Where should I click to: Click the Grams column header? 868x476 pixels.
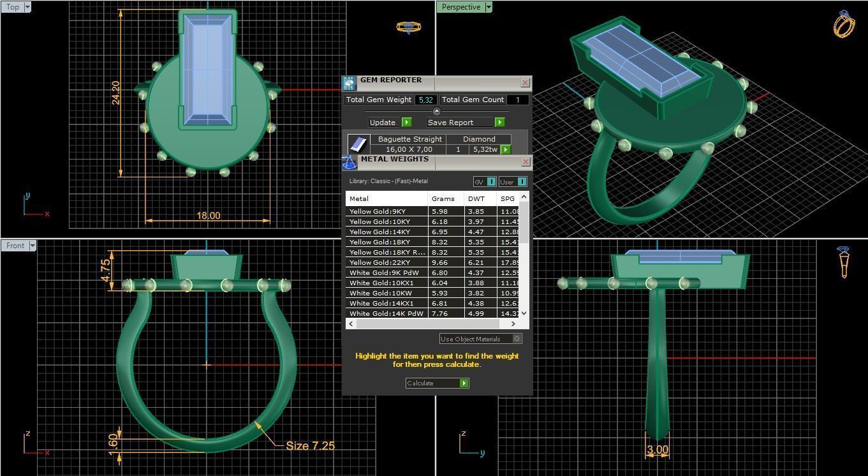click(446, 198)
